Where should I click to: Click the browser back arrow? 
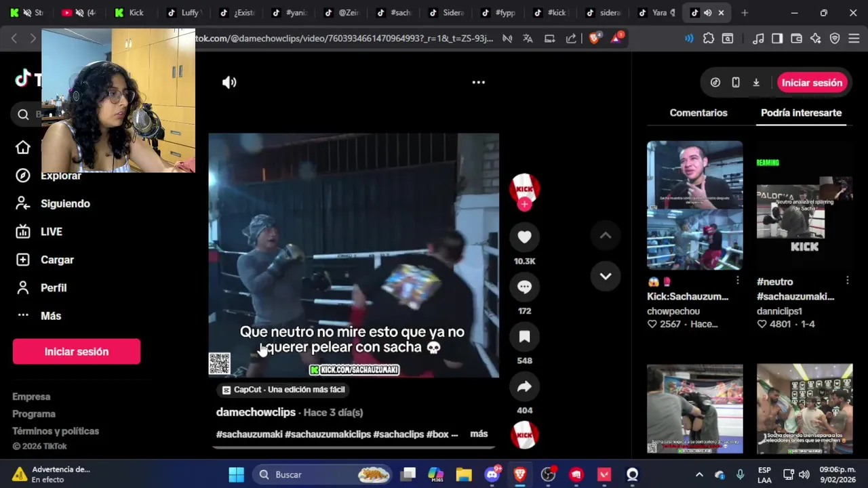coord(14,39)
